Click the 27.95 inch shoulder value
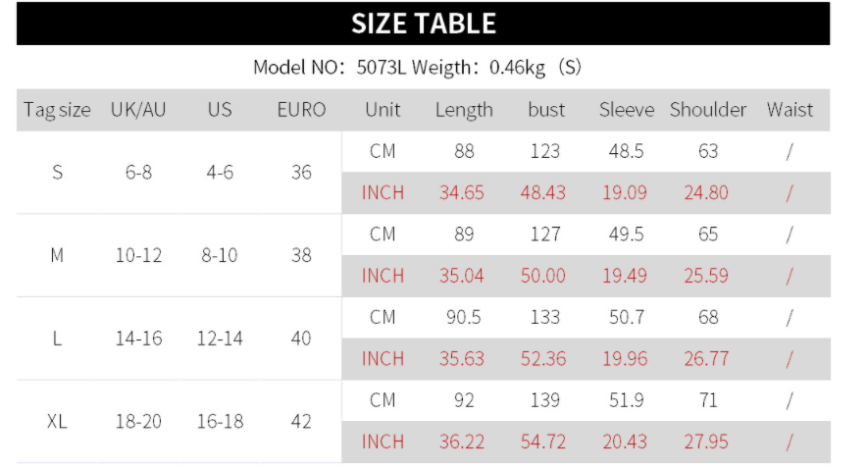The height and width of the screenshot is (469, 868). (x=706, y=443)
